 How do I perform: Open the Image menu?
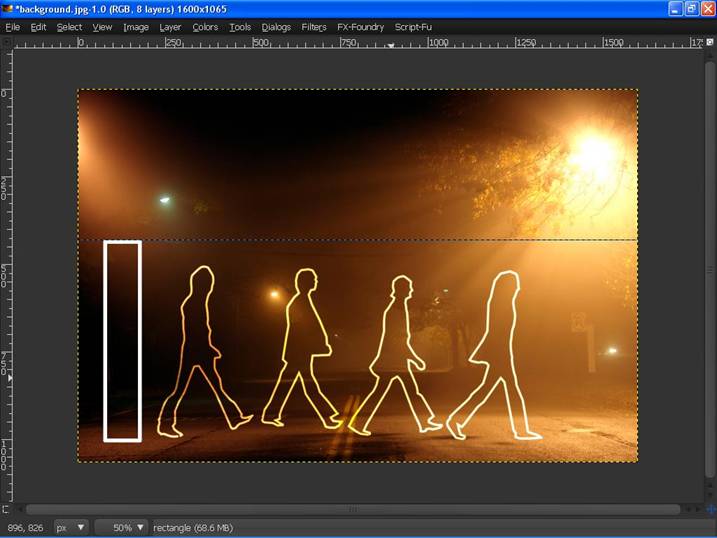pyautogui.click(x=136, y=27)
